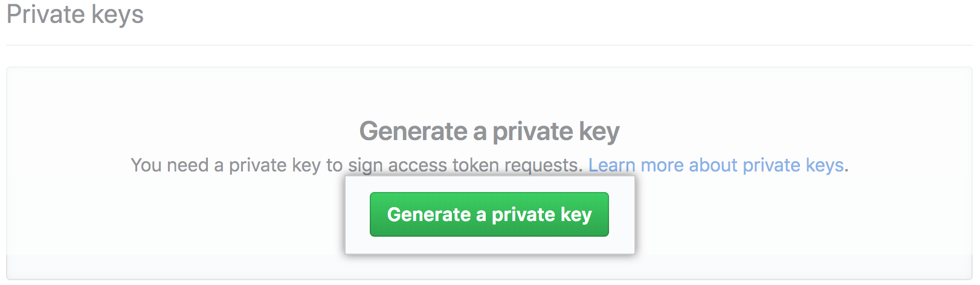The image size is (980, 285).
Task: Follow the blue private keys documentation link
Action: coord(715,165)
